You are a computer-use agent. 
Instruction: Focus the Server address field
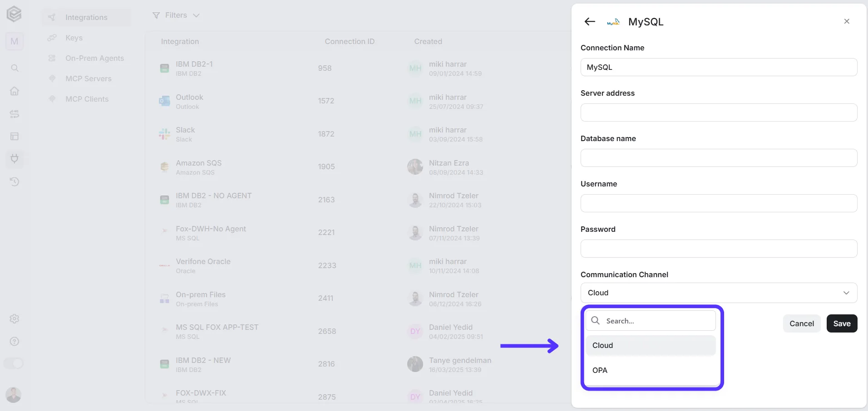(719, 113)
